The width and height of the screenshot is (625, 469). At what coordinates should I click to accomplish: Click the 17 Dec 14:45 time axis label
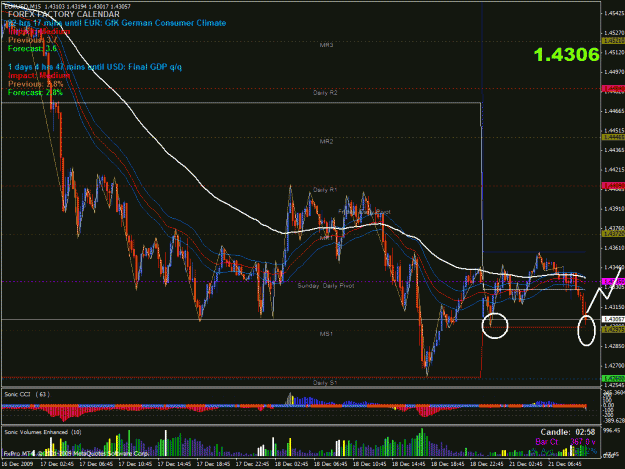click(174, 464)
